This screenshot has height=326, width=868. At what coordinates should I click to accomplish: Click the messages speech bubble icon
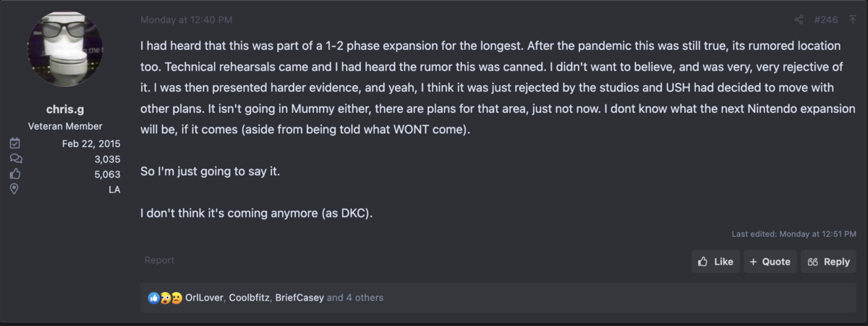coord(16,159)
